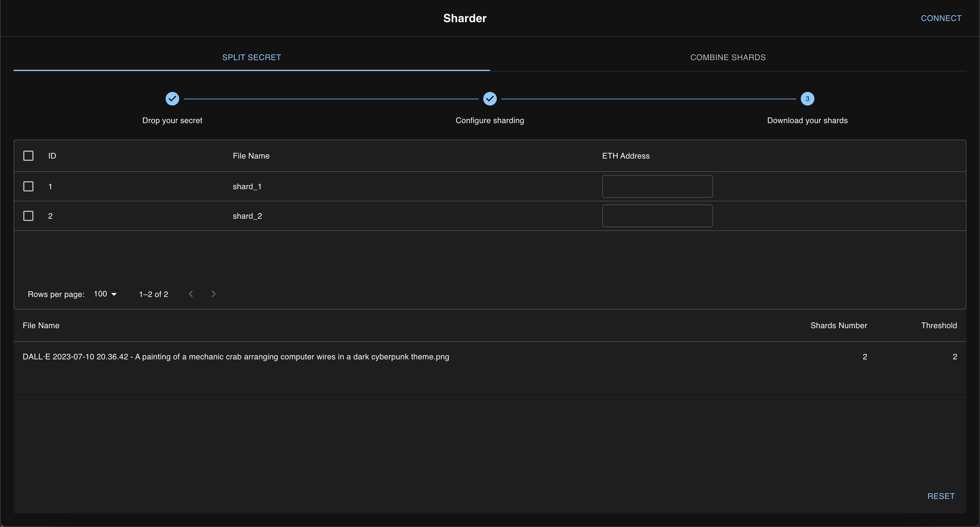The image size is (980, 527).
Task: Open the Rows per page 100 dropdown
Action: [x=105, y=294]
